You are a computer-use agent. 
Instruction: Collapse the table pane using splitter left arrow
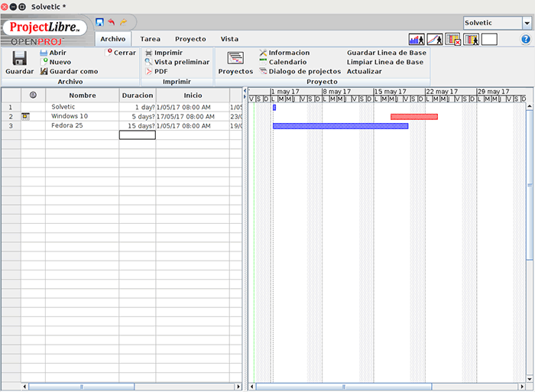pyautogui.click(x=245, y=91)
